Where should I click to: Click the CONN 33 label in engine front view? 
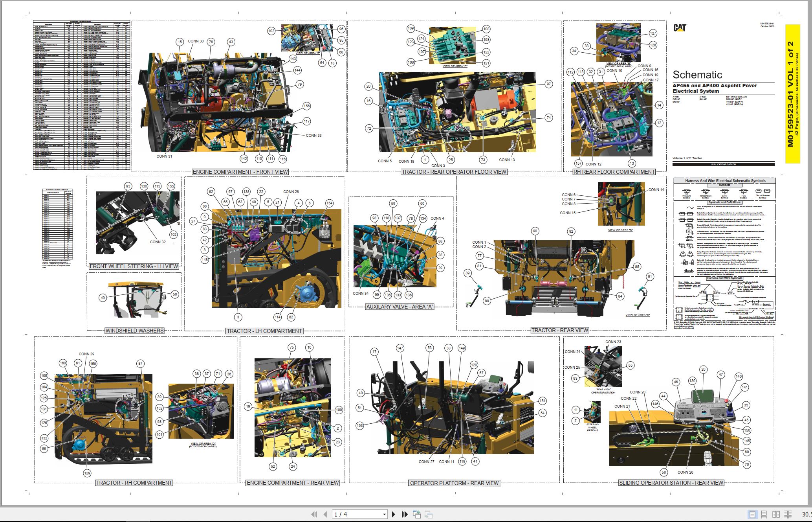pos(313,135)
